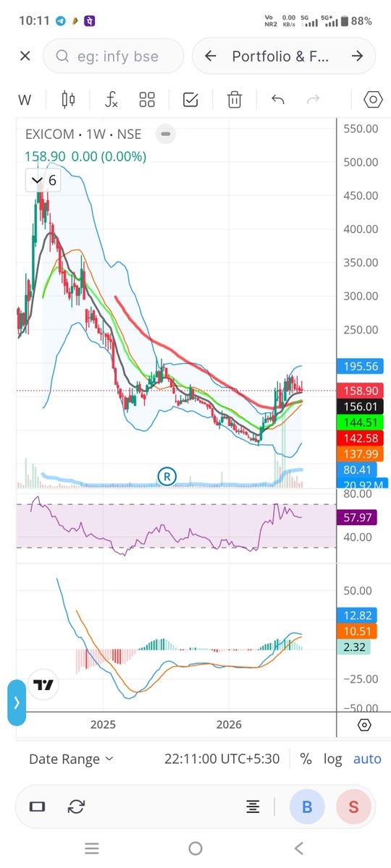Toggle the checkmark box tool

(190, 100)
